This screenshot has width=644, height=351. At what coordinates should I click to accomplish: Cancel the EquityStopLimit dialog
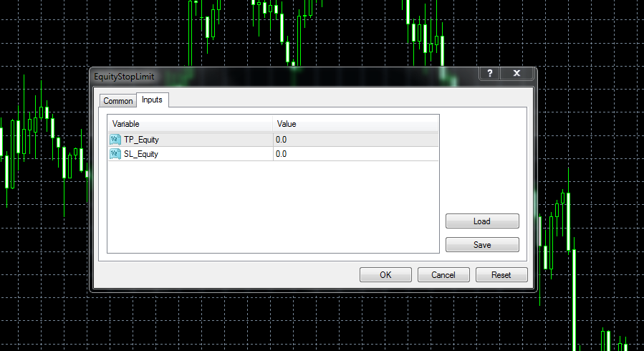(443, 274)
